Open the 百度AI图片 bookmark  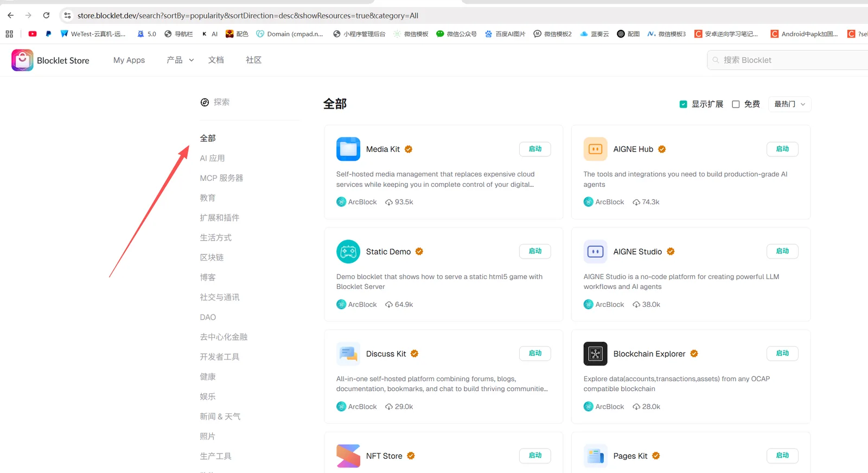click(505, 34)
